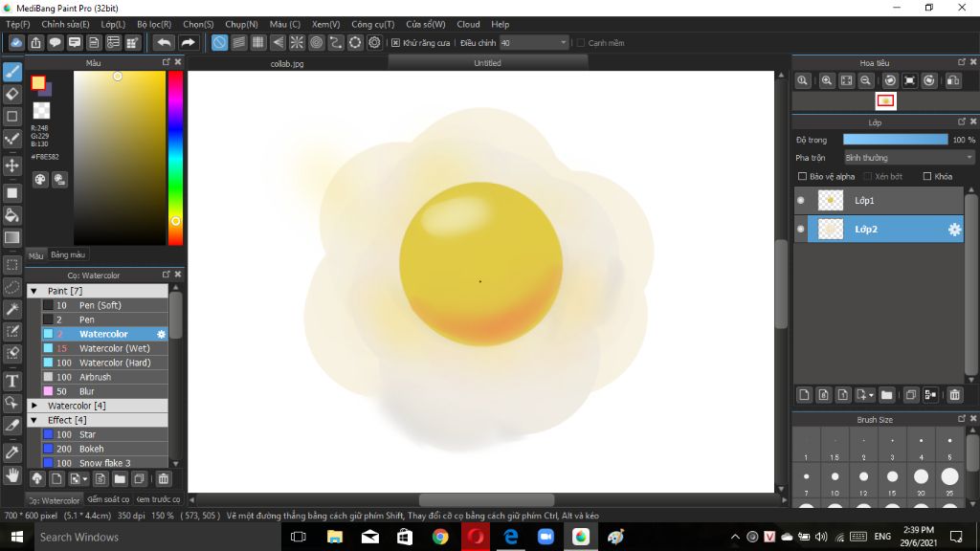
Task: Open the Cloud menu
Action: [x=468, y=24]
